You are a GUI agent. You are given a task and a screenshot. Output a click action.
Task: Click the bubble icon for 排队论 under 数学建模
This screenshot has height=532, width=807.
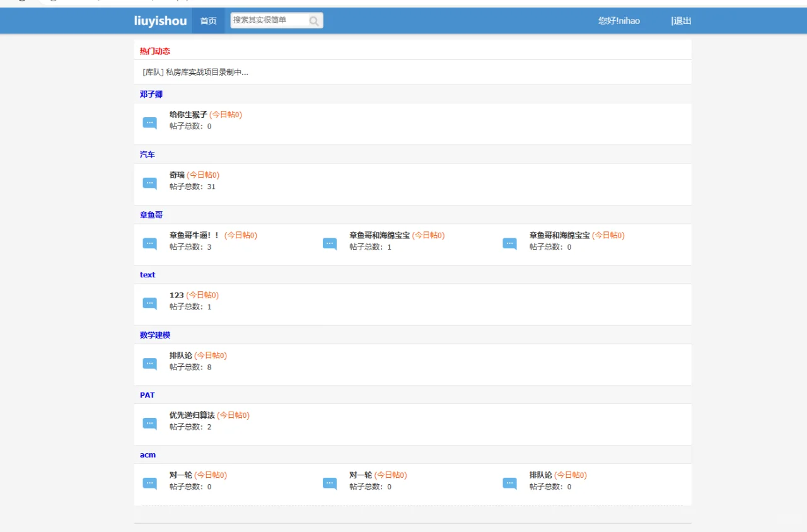click(149, 364)
